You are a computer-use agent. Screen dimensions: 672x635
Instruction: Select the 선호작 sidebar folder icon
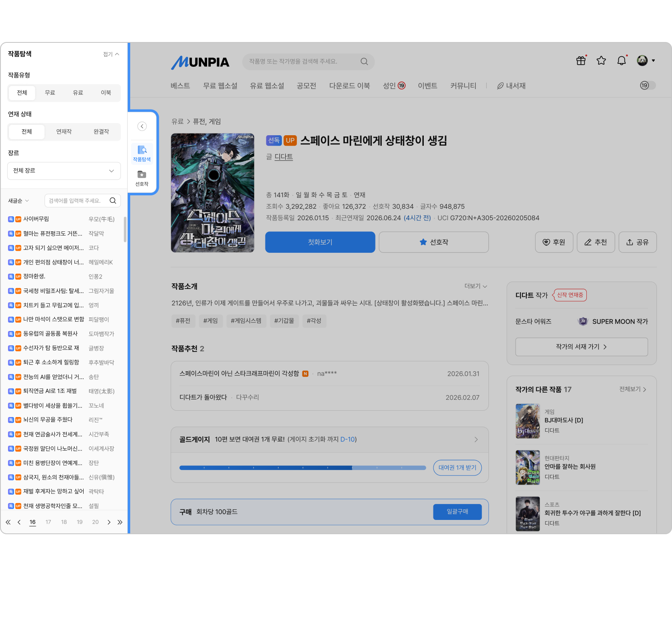142,178
